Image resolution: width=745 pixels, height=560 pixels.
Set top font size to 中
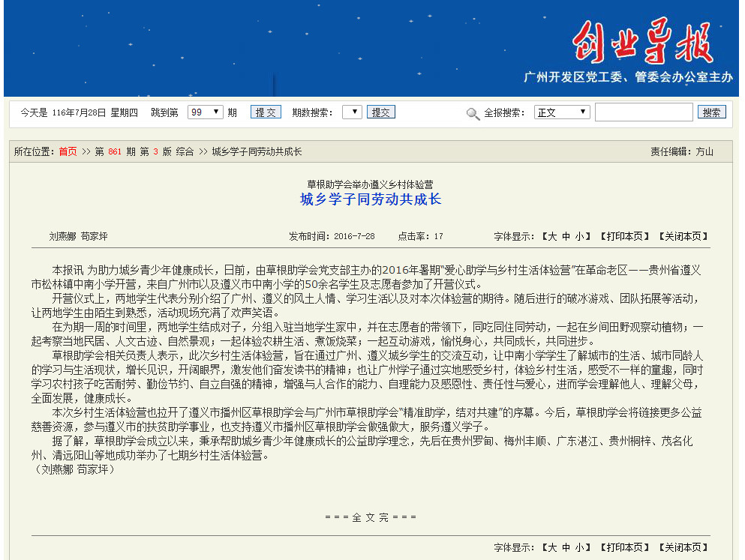(566, 236)
